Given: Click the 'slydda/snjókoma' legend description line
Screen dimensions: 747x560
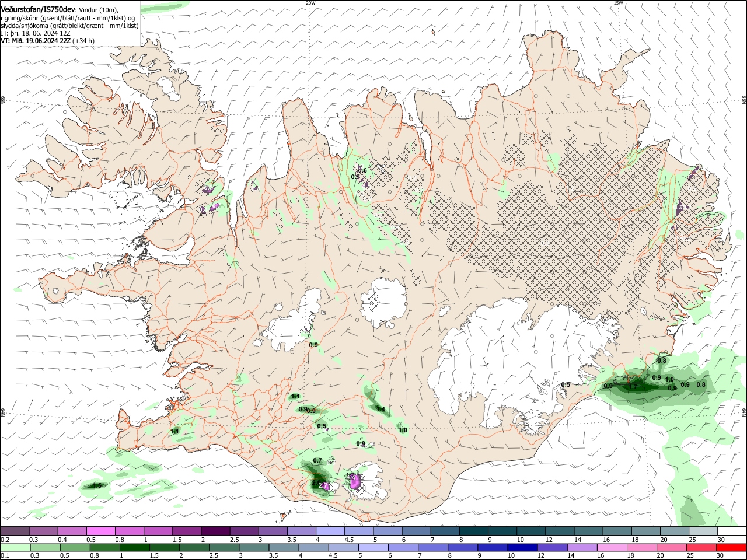Looking at the screenshot, I should 69,26.
